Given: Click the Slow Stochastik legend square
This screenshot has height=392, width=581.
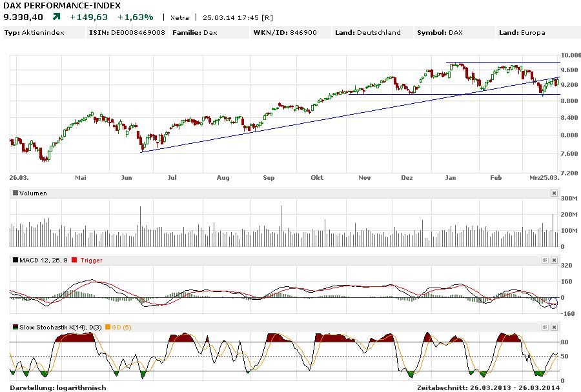Looking at the screenshot, I should (15, 328).
